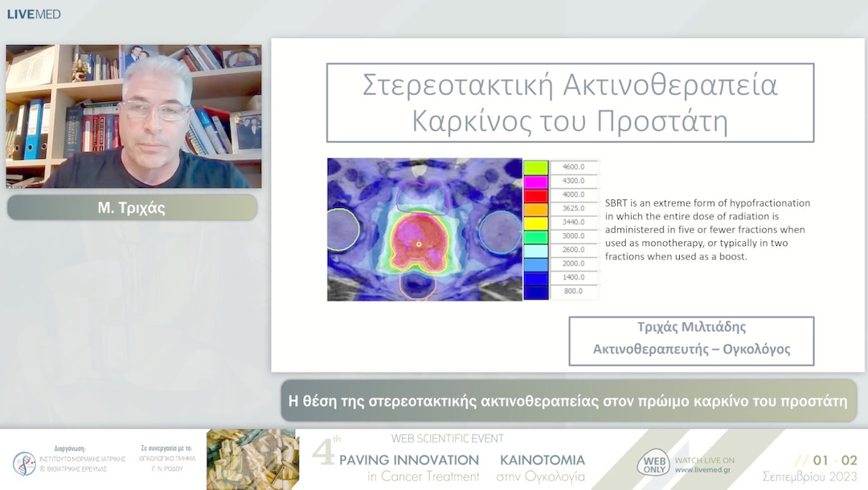This screenshot has height=490, width=868.
Task: Click the yellow 3440.0 legend swatch
Action: tap(536, 223)
